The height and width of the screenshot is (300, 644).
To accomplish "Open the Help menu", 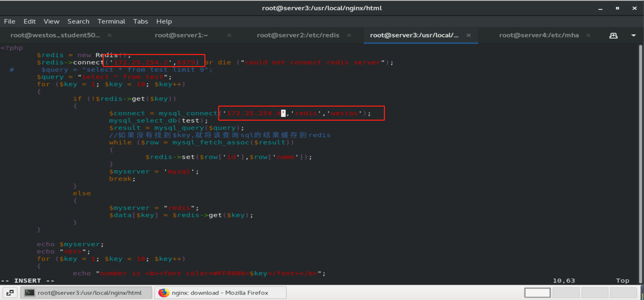I will pos(164,21).
